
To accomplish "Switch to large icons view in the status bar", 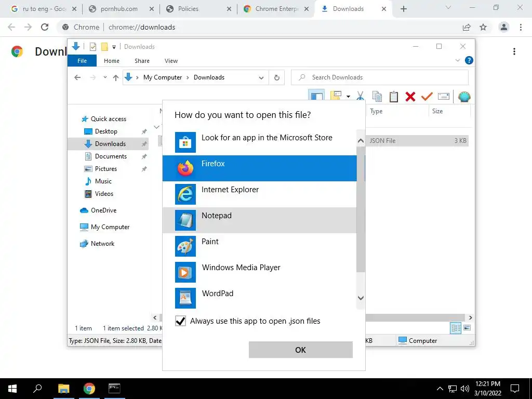I will (467, 328).
